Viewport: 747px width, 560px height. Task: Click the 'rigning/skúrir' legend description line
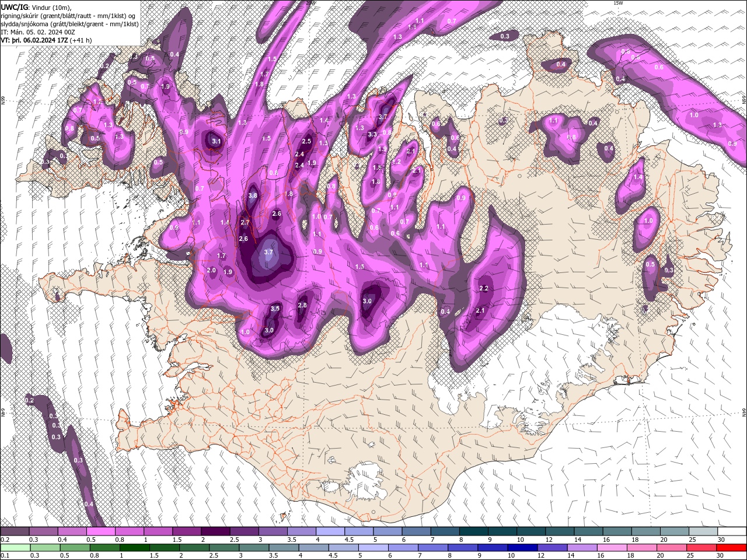(69, 16)
